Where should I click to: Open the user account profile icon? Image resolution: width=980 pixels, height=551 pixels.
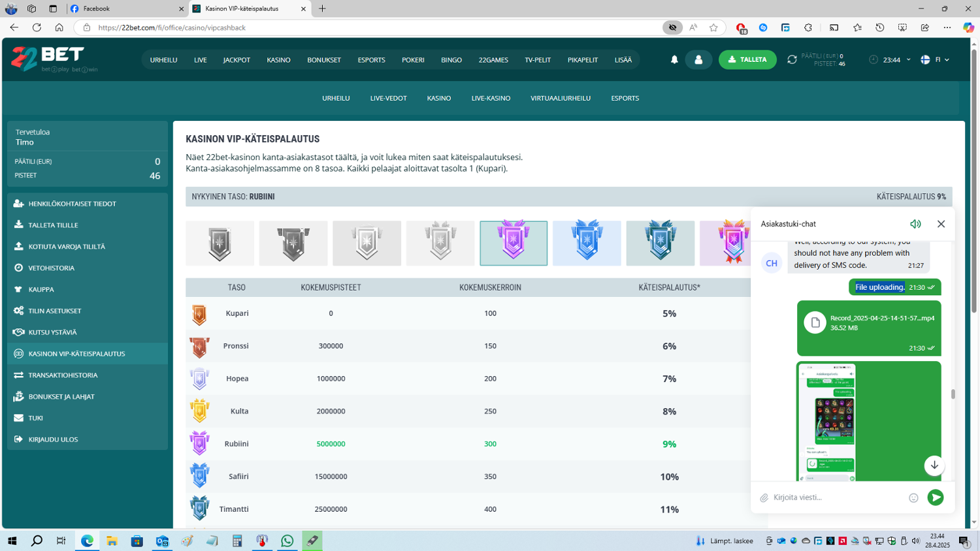pyautogui.click(x=698, y=59)
